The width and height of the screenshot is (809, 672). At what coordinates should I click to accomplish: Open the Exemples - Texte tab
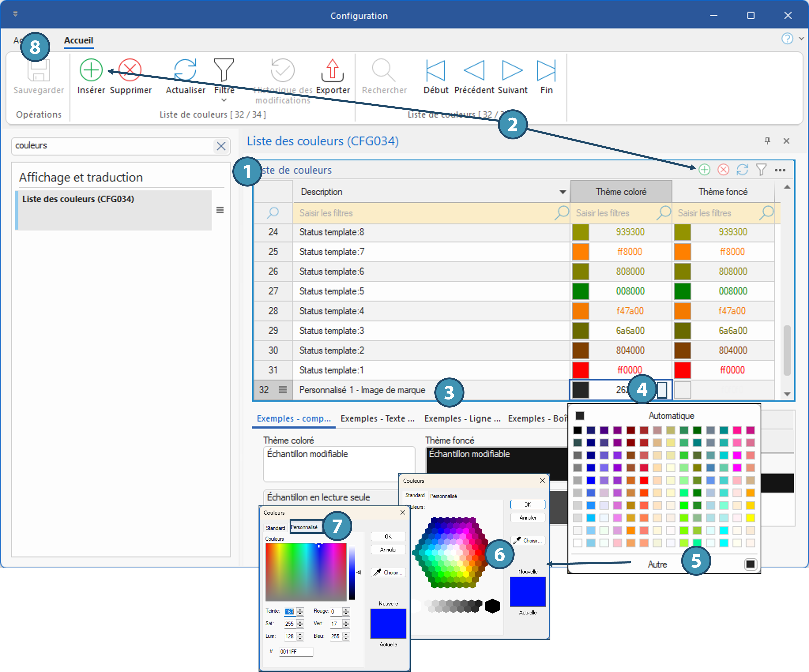point(378,419)
